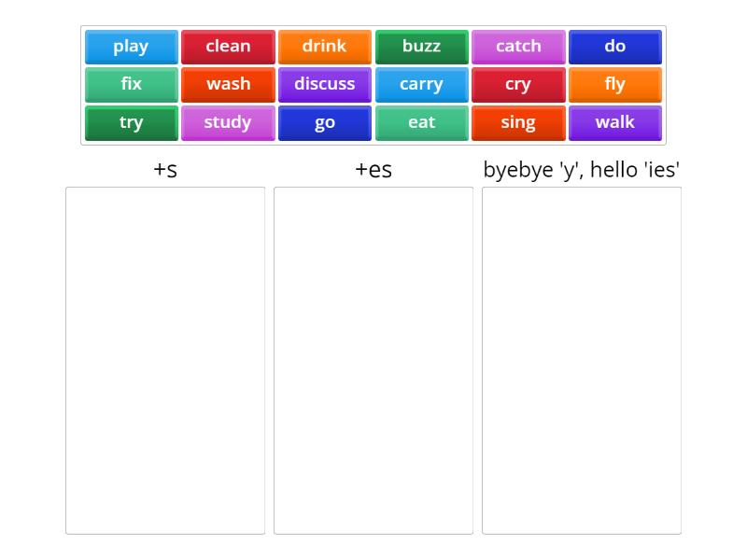Click the '+es' category drop zone

coord(373,359)
